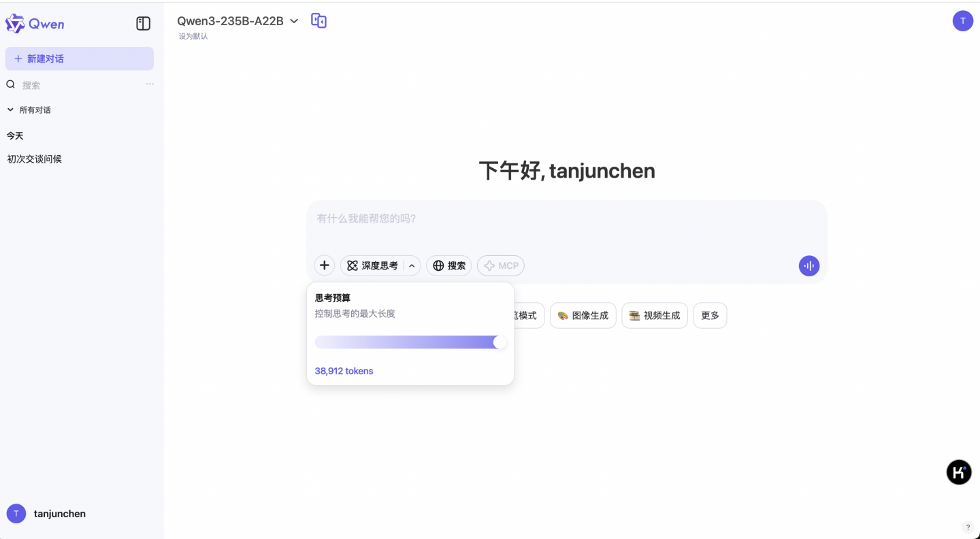Click the model comparison icon beside model name
The height and width of the screenshot is (539, 980).
318,20
